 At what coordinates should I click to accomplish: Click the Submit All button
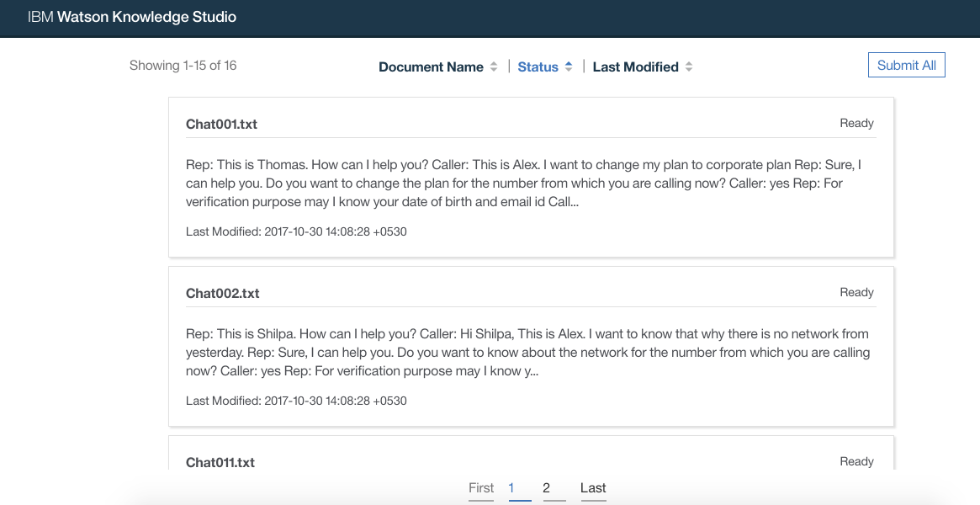[906, 65]
